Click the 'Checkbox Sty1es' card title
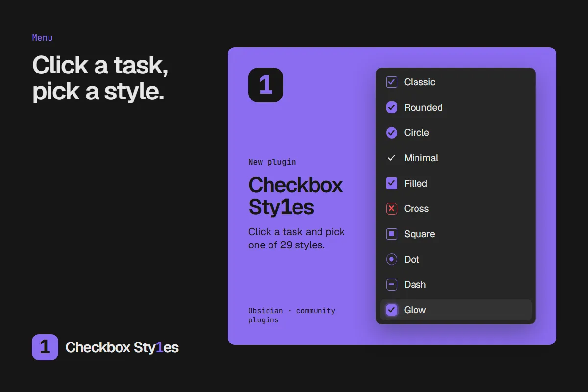This screenshot has height=392, width=588. [x=295, y=196]
